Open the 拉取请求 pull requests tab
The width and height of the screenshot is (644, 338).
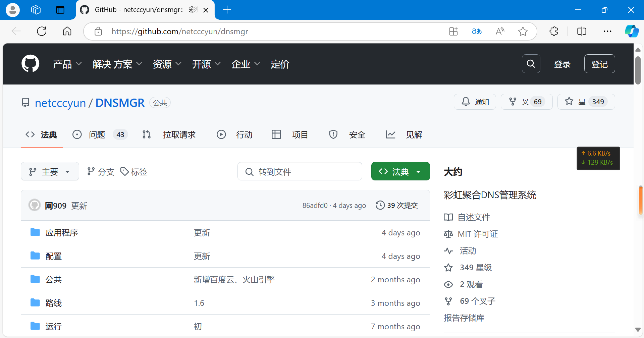[x=179, y=135]
